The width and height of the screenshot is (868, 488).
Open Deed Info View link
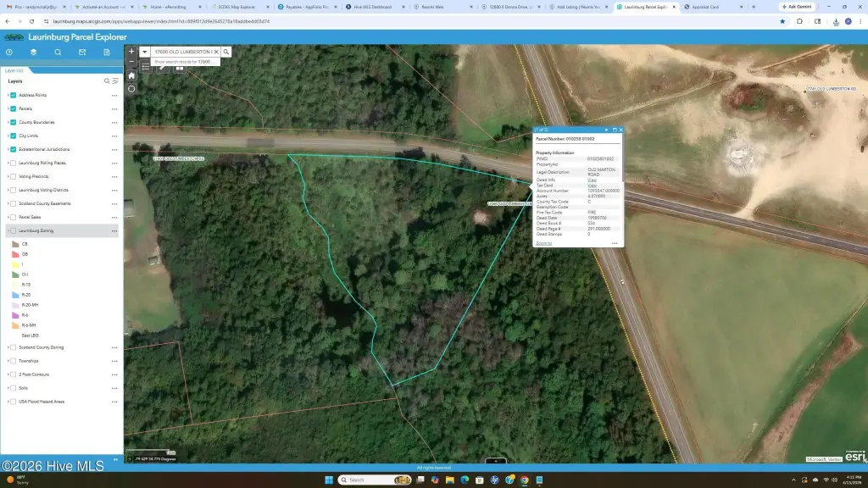pos(592,180)
